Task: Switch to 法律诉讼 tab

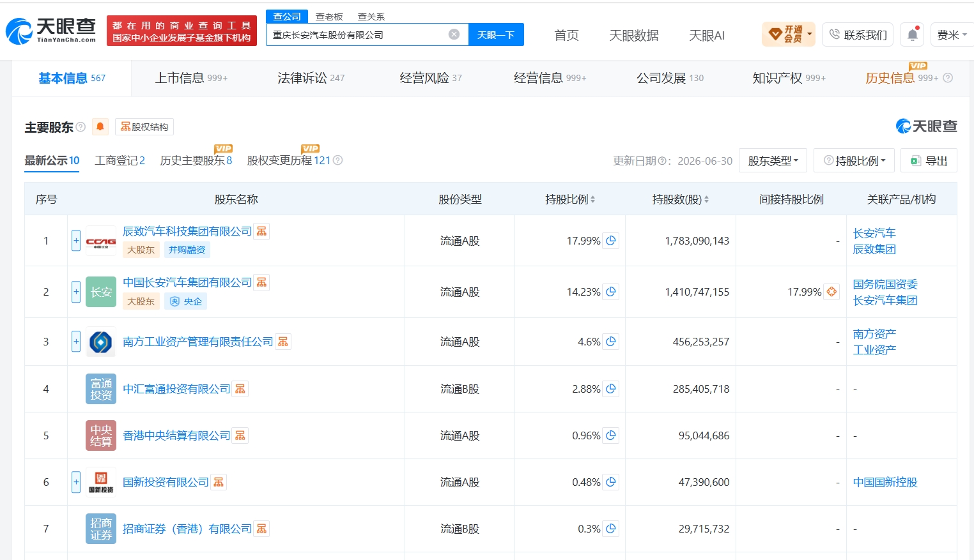Action: tap(311, 78)
